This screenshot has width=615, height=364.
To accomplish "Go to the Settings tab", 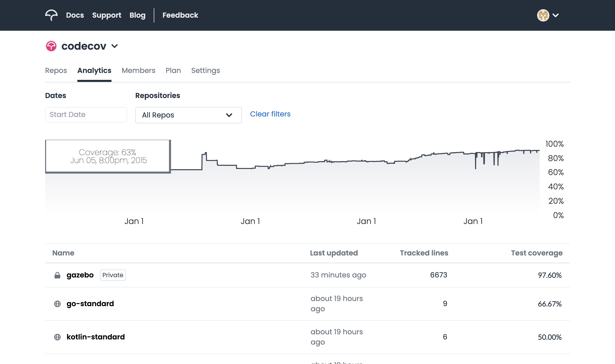I will tap(206, 70).
